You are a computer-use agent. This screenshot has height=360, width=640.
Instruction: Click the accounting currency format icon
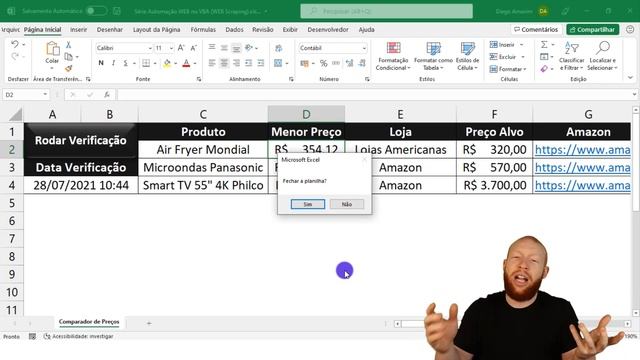point(304,63)
